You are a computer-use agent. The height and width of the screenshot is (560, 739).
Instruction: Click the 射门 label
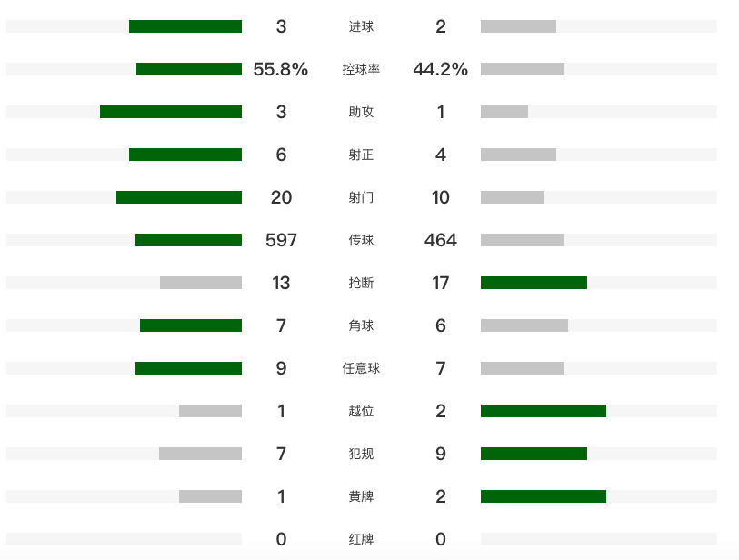(361, 197)
